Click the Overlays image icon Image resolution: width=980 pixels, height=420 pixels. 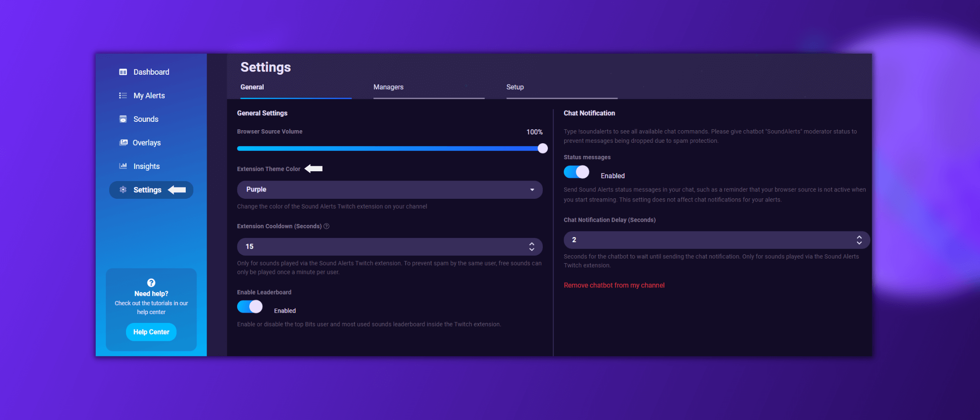(123, 142)
